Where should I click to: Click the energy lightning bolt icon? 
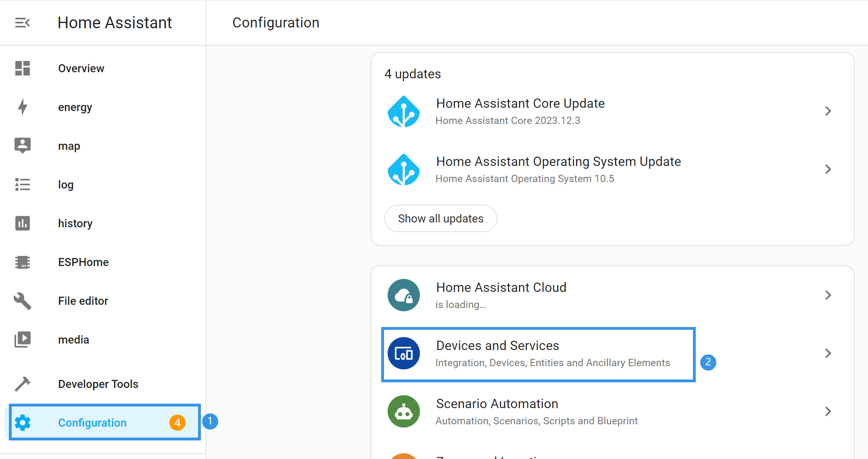[x=23, y=107]
